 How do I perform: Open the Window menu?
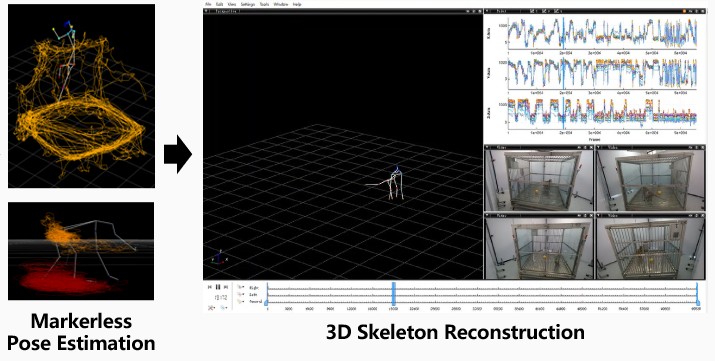(x=280, y=4)
